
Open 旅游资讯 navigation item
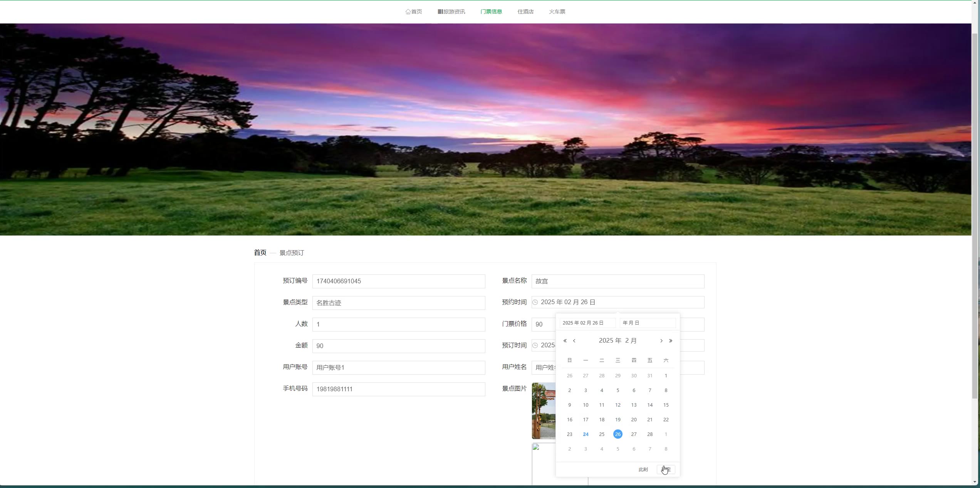[451, 12]
